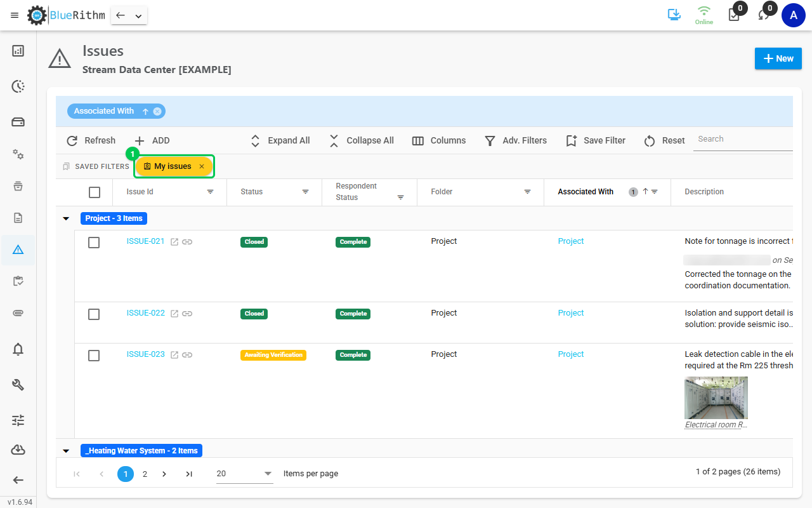The height and width of the screenshot is (508, 812).
Task: Remove the My issues saved filter
Action: point(202,166)
